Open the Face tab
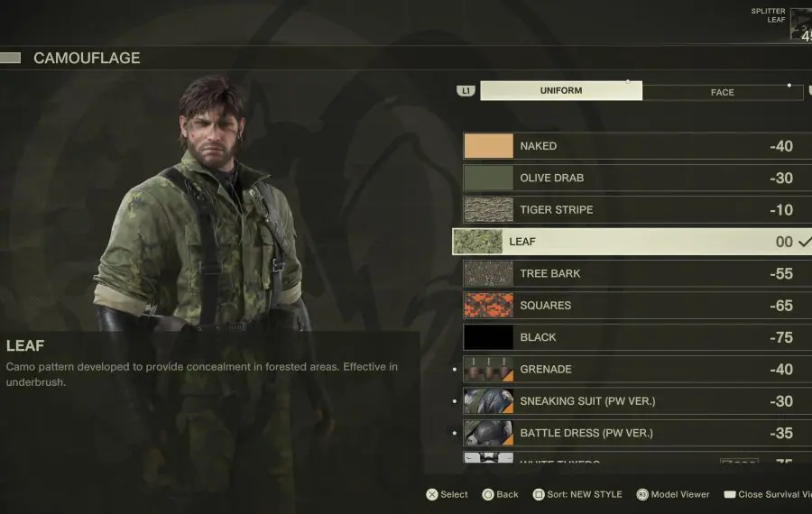The height and width of the screenshot is (514, 812). (x=723, y=92)
